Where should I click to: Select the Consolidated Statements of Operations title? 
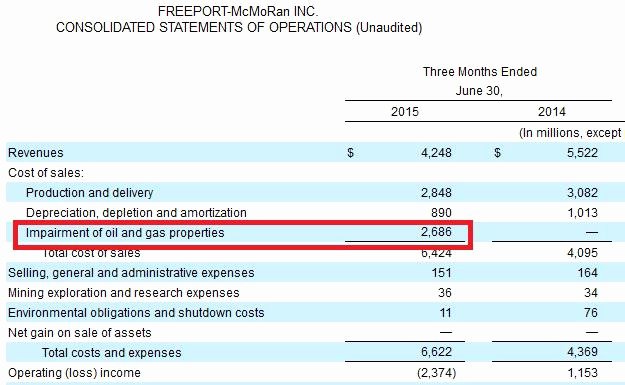(239, 28)
